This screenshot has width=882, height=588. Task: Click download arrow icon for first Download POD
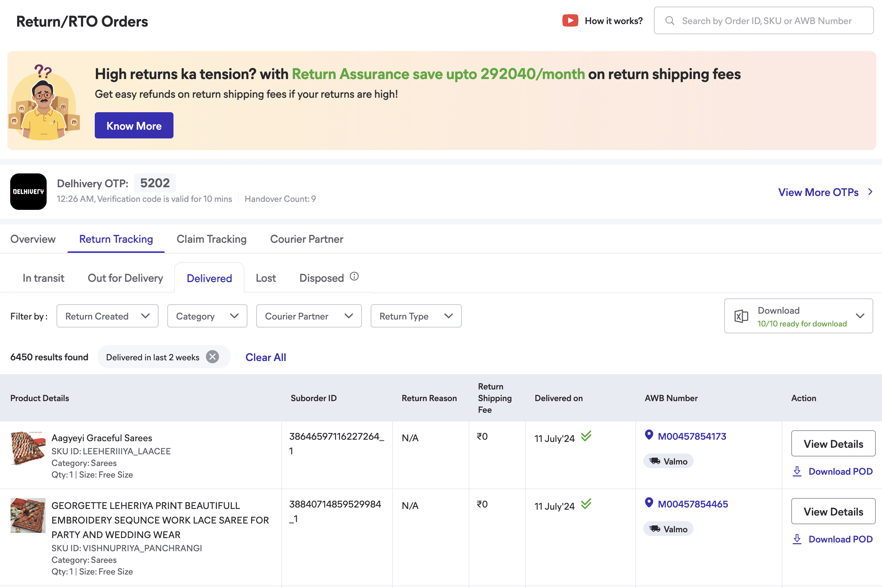(x=797, y=471)
